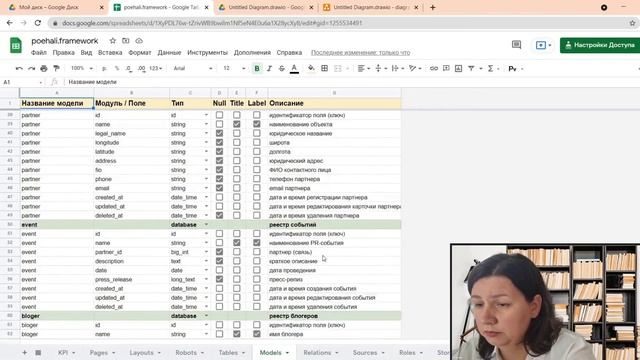Toggle bold formatting
This screenshot has height=360, width=640.
(x=257, y=69)
